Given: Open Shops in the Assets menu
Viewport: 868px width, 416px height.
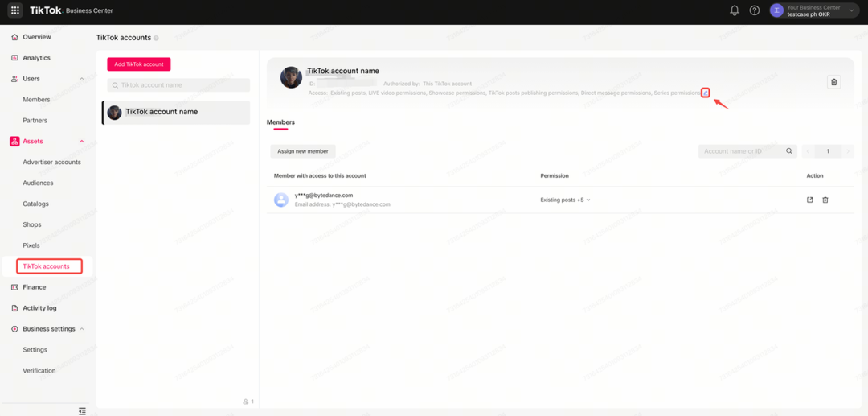Looking at the screenshot, I should (x=32, y=224).
